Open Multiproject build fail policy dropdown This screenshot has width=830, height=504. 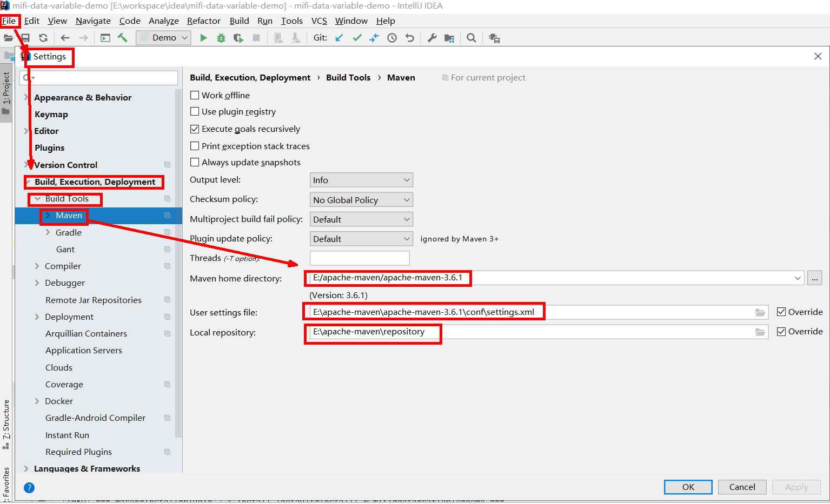[361, 219]
